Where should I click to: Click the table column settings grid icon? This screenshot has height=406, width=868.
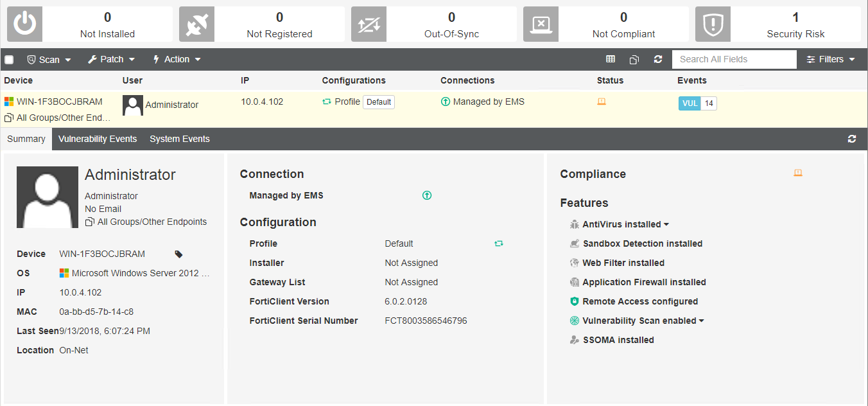click(610, 59)
